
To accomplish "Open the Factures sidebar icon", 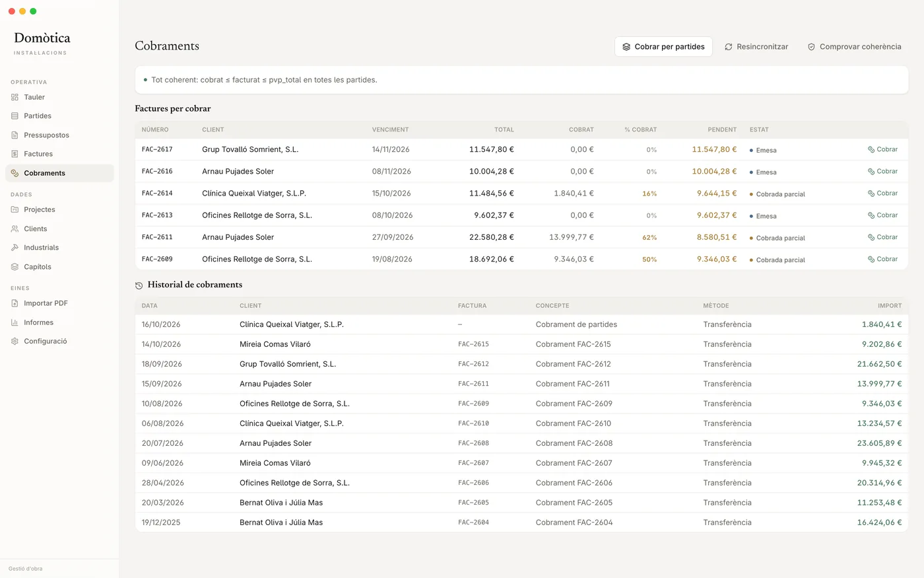I will click(x=15, y=154).
